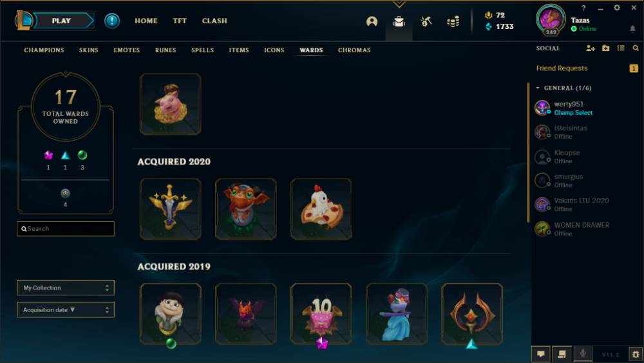Viewport: 644px width, 363px height.
Task: Click the PLAY button
Action: 62,21
